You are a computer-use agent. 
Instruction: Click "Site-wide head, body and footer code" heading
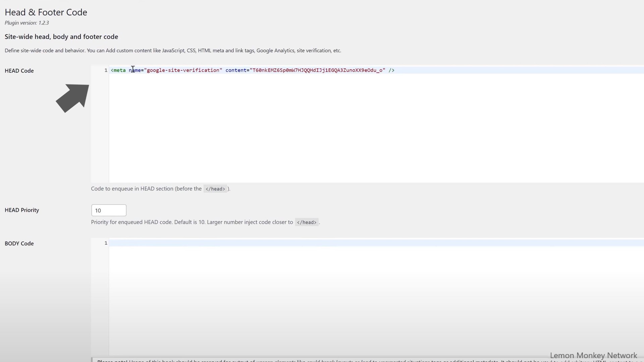pos(61,37)
